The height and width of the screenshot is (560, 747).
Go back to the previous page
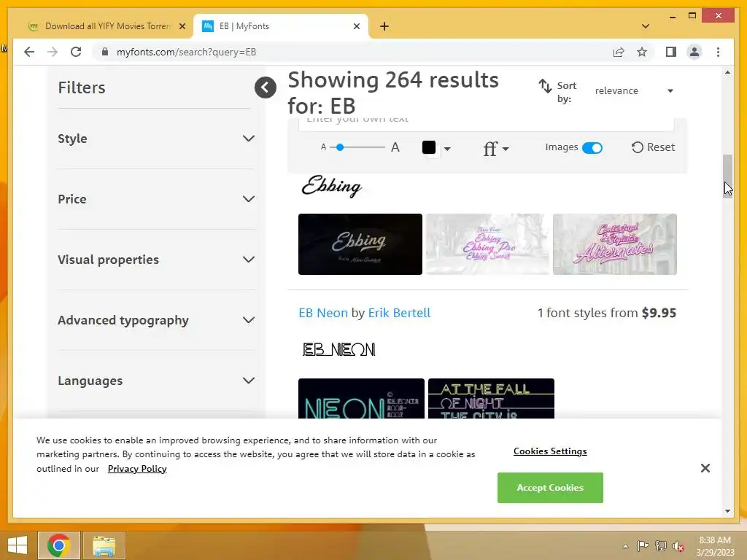point(29,52)
